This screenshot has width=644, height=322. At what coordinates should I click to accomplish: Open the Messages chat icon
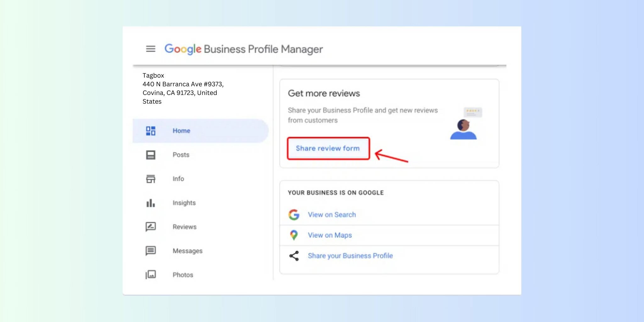(x=151, y=251)
